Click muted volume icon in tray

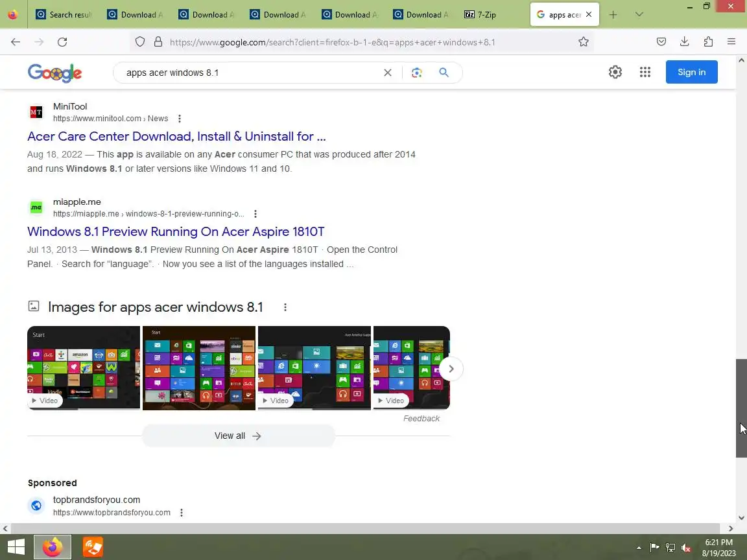[x=686, y=548]
